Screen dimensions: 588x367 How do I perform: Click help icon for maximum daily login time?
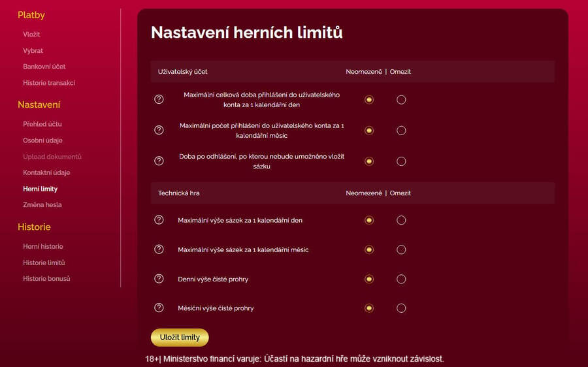pos(159,99)
